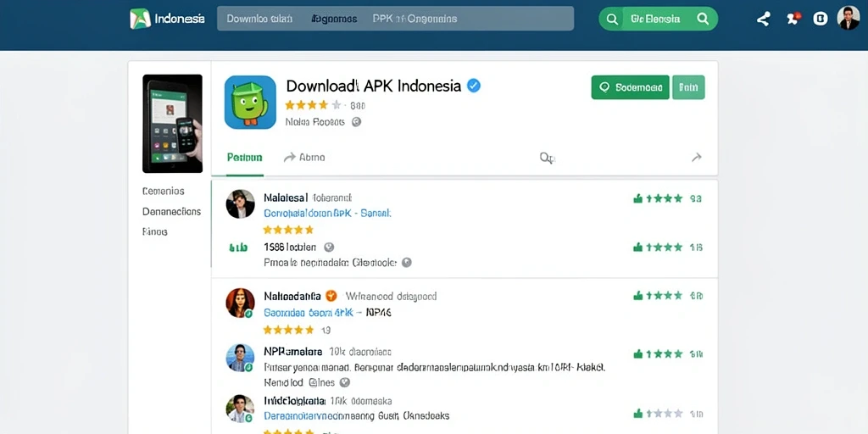Click the Naltoadanila reviewer avatar
The height and width of the screenshot is (434, 868).
pyautogui.click(x=240, y=303)
